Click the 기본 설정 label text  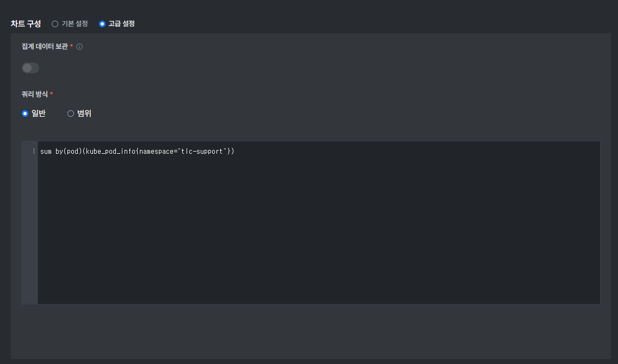click(x=75, y=24)
